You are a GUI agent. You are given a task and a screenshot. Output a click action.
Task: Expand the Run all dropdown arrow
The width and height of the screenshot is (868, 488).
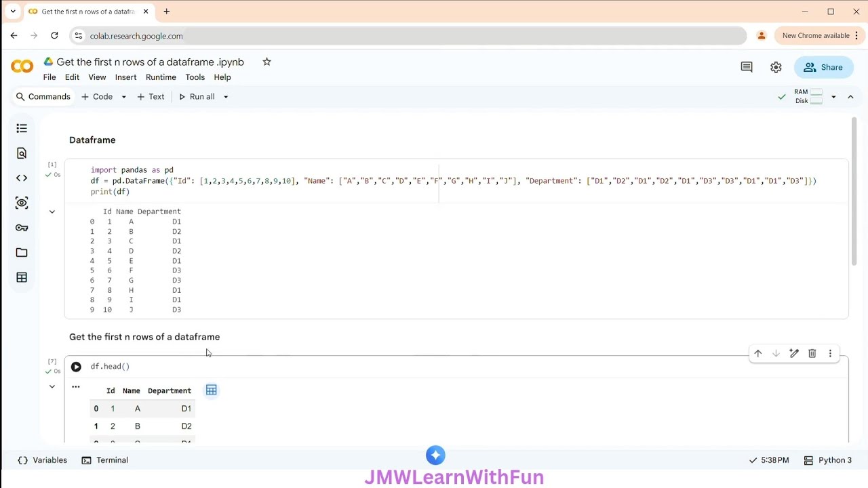click(x=226, y=97)
